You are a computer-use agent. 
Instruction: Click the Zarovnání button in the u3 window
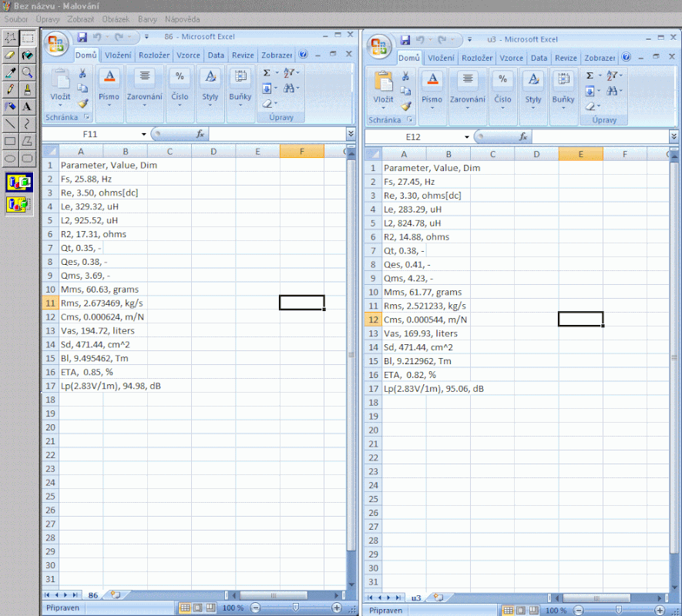(x=468, y=91)
